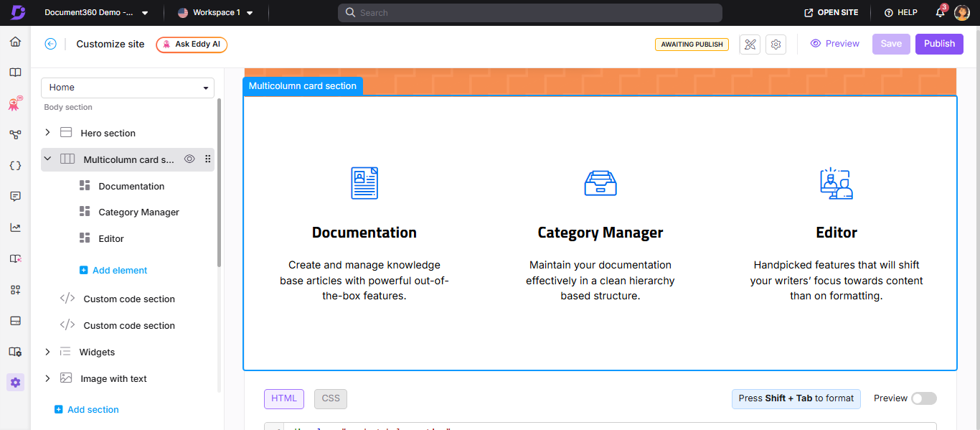Click the Hero section layout icon

(x=66, y=133)
